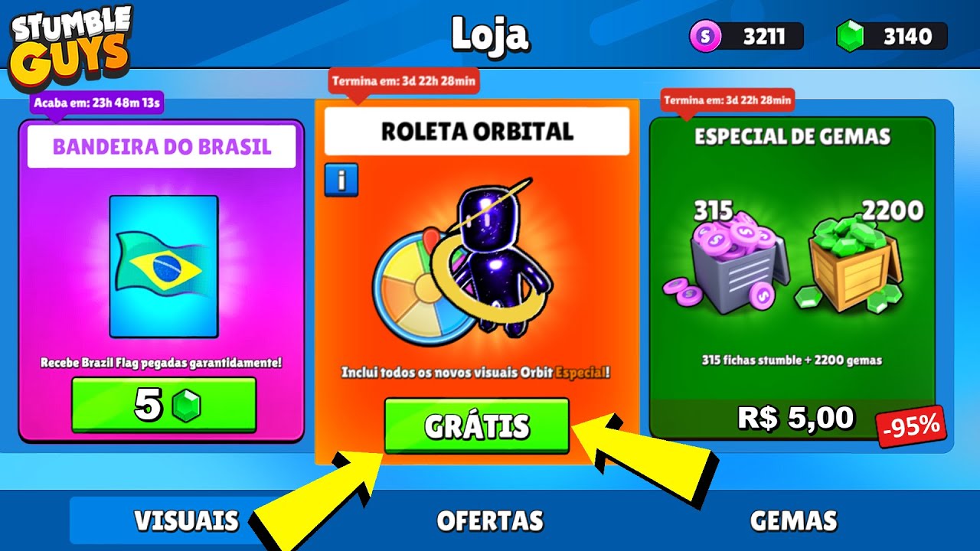Purchase gem special for R$ 5,00

coord(796,418)
